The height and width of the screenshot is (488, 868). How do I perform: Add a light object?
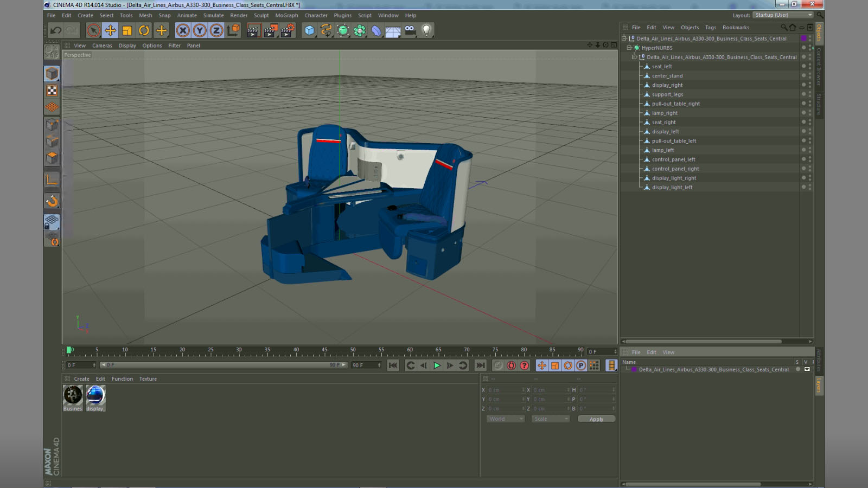(x=426, y=30)
